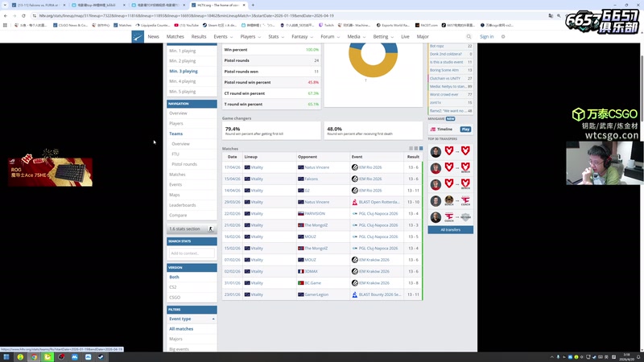Select CSGO under Version

[x=175, y=298]
